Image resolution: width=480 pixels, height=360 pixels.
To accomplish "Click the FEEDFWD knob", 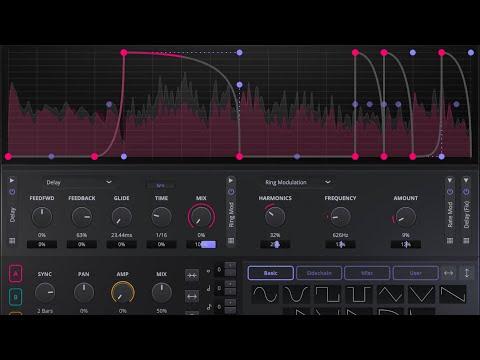I will tap(42, 217).
